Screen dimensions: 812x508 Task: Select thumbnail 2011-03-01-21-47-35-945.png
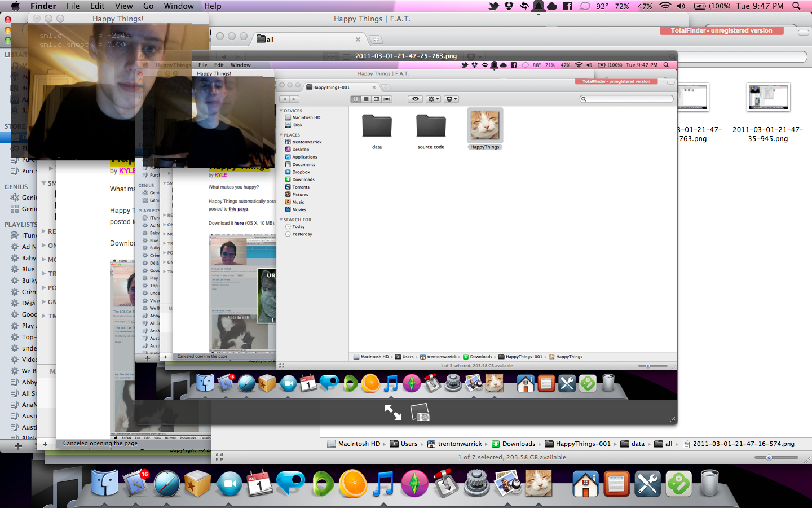click(768, 98)
